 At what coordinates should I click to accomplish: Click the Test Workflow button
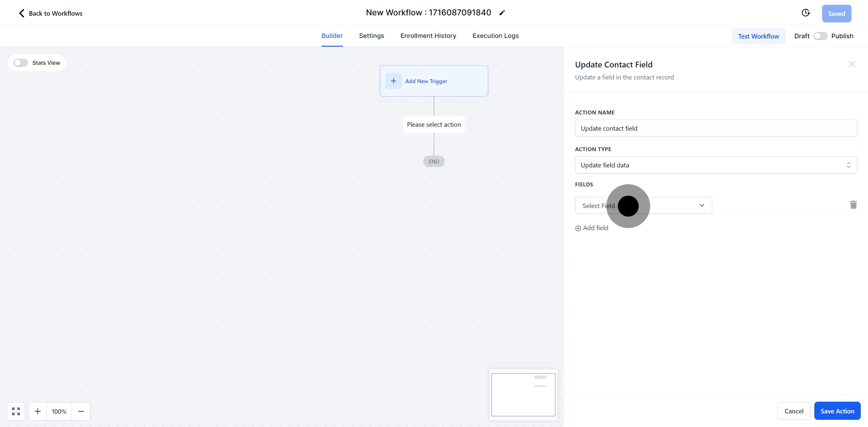coord(758,36)
